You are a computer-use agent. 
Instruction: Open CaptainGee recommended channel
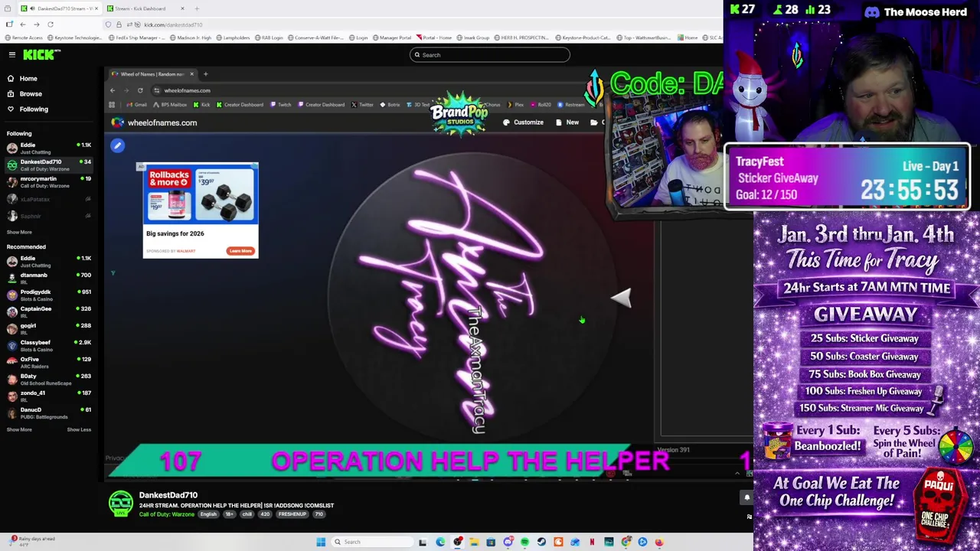48,311
